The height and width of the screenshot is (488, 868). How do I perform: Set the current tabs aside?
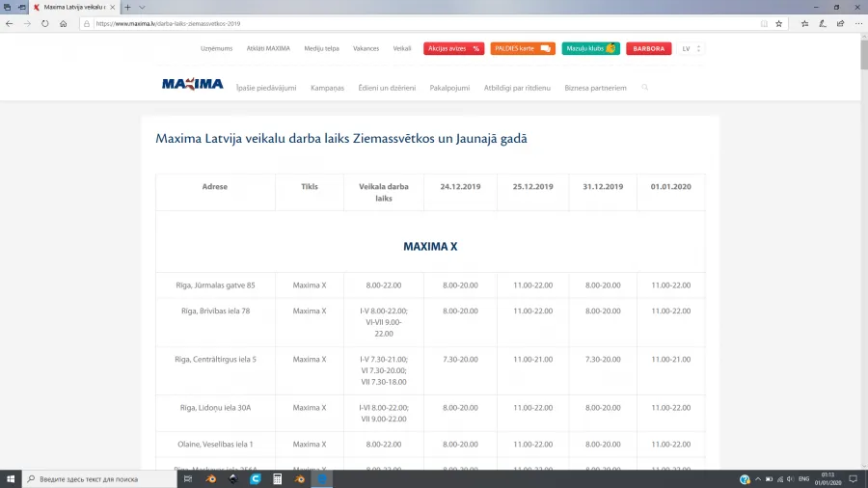(x=21, y=7)
